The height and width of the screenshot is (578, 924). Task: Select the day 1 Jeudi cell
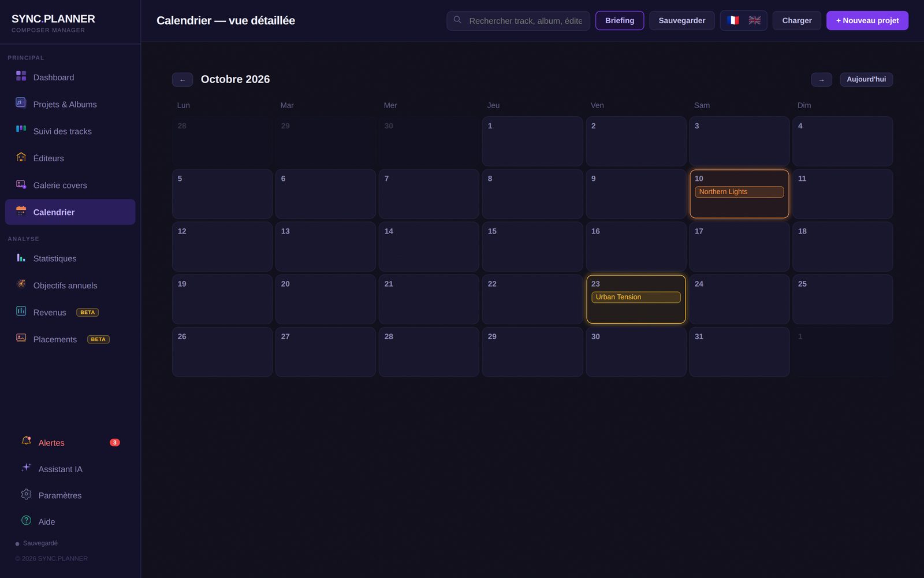coord(532,142)
